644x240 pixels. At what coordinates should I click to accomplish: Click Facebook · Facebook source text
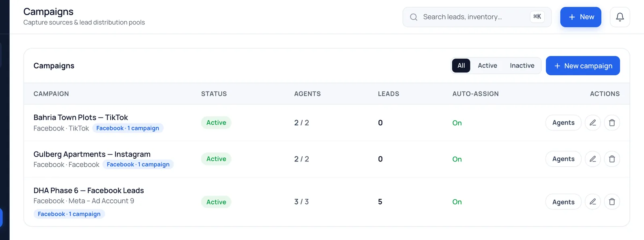coord(66,165)
